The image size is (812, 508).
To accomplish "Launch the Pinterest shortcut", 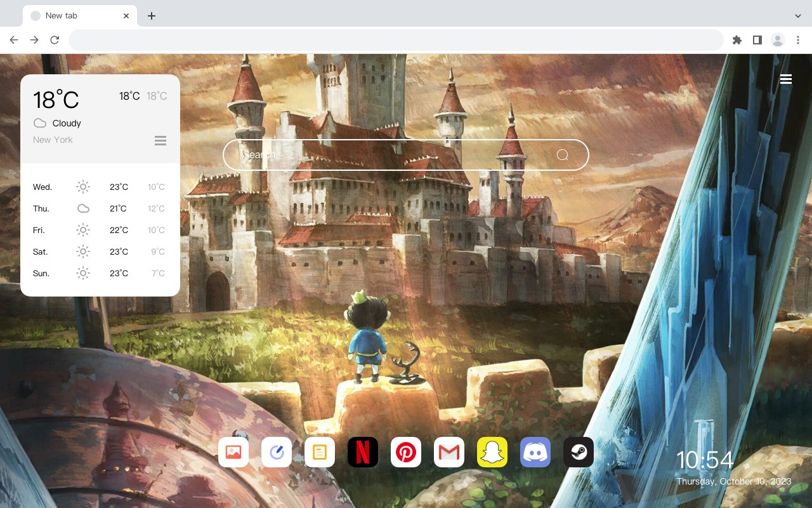I will pos(406,452).
